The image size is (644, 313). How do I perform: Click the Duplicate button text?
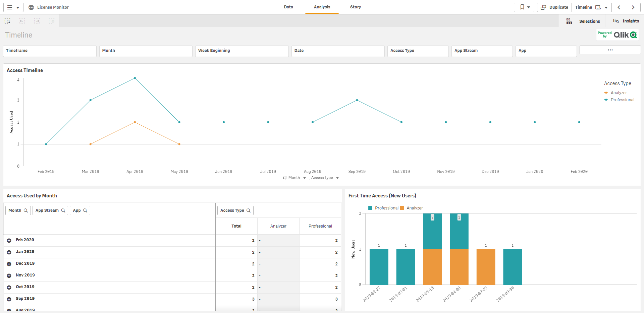coord(558,7)
